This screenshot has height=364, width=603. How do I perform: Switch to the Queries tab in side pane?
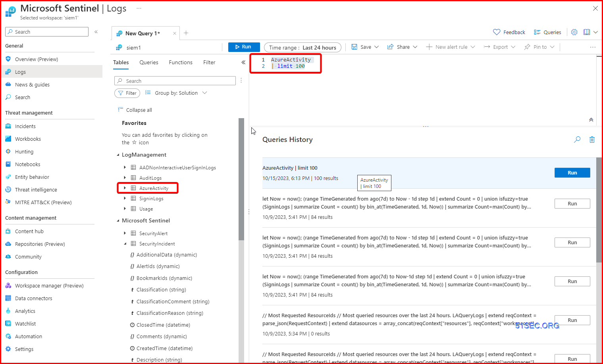149,63
